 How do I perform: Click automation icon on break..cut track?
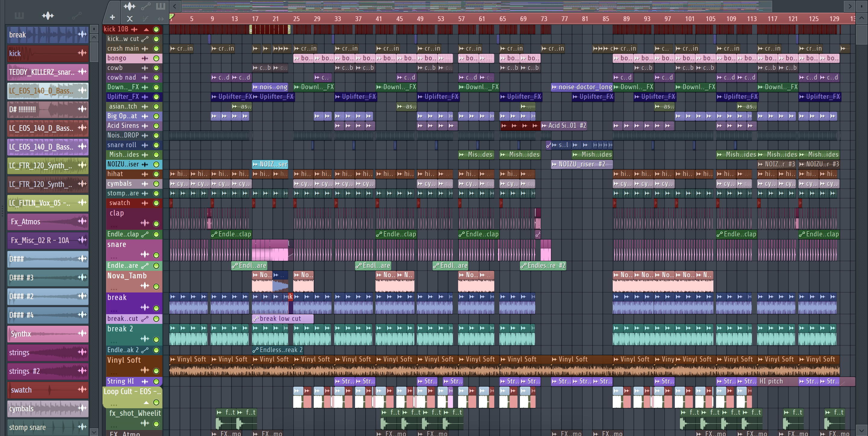coord(145,319)
